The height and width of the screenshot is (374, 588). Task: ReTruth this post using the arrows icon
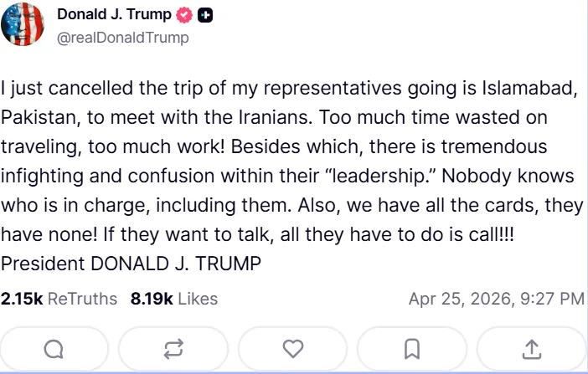click(x=173, y=348)
